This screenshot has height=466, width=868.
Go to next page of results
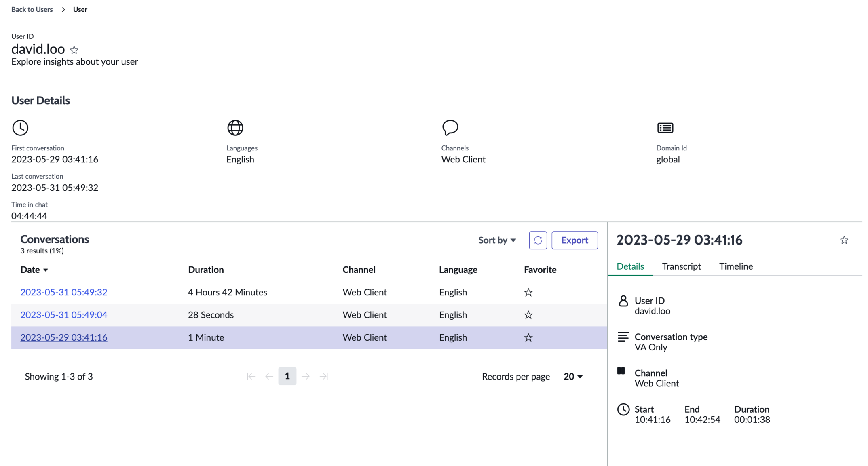(x=306, y=376)
